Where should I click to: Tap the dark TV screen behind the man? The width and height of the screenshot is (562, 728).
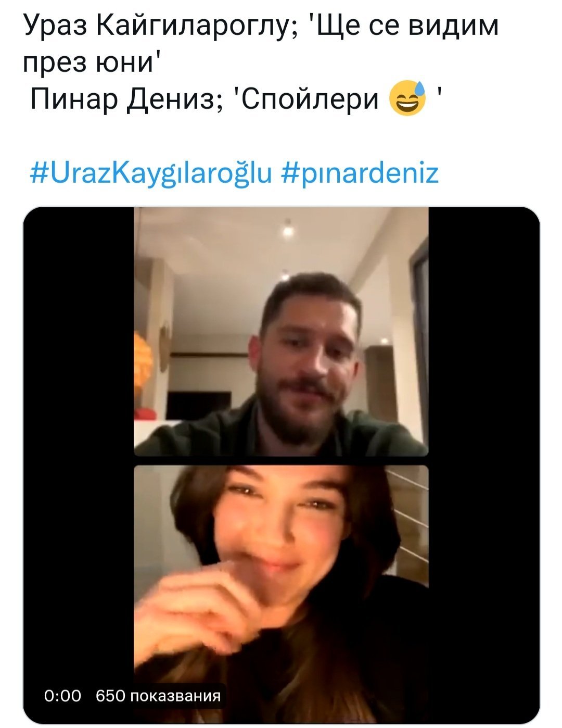point(198,406)
